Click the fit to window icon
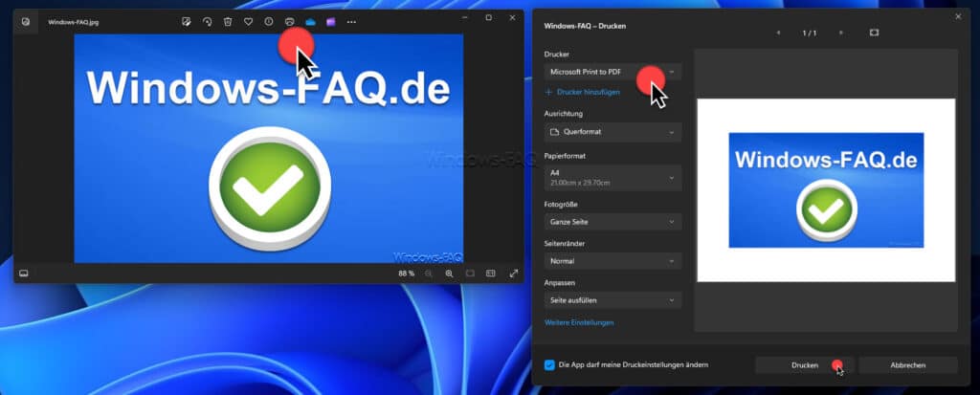Screen dimensions: 980x395 point(470,274)
